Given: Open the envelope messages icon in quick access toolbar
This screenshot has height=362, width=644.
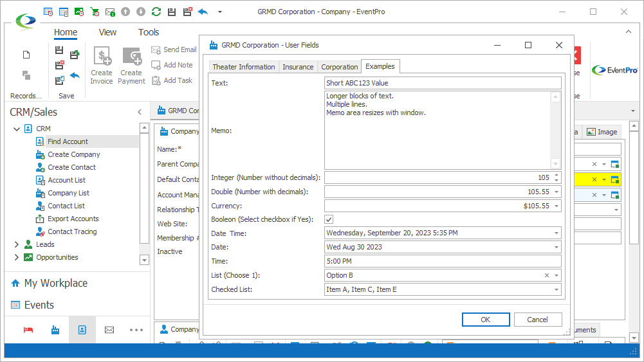Looking at the screenshot, I should pos(110,12).
